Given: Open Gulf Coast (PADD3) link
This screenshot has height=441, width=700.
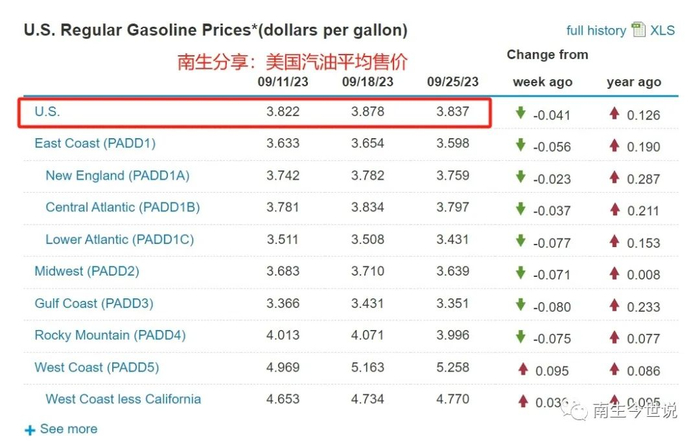Looking at the screenshot, I should 94,303.
